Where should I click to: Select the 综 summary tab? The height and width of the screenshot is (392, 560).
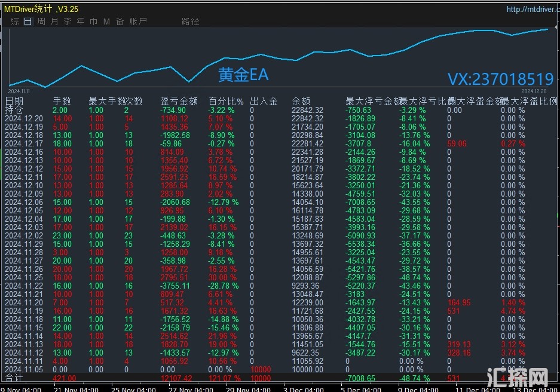point(14,22)
